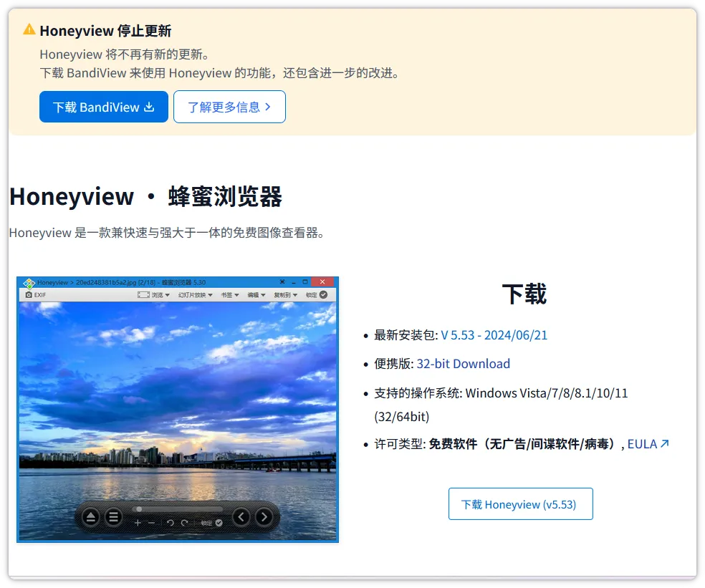
Task: Click the image position slider in control bar
Action: 178,509
